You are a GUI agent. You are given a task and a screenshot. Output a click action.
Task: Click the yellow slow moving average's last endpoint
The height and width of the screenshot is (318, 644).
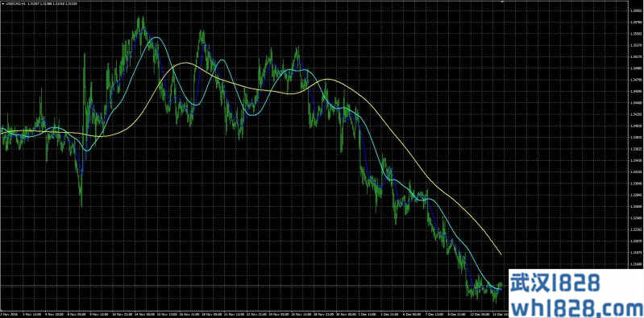click(x=501, y=254)
